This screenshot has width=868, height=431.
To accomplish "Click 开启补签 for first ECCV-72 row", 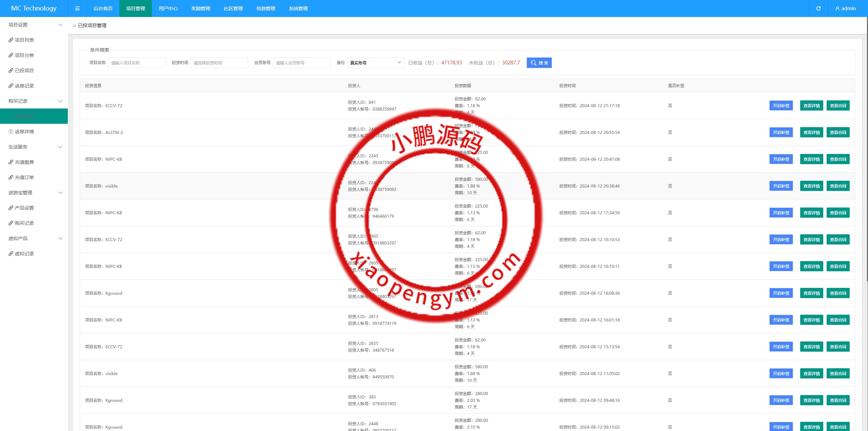I will [x=781, y=106].
